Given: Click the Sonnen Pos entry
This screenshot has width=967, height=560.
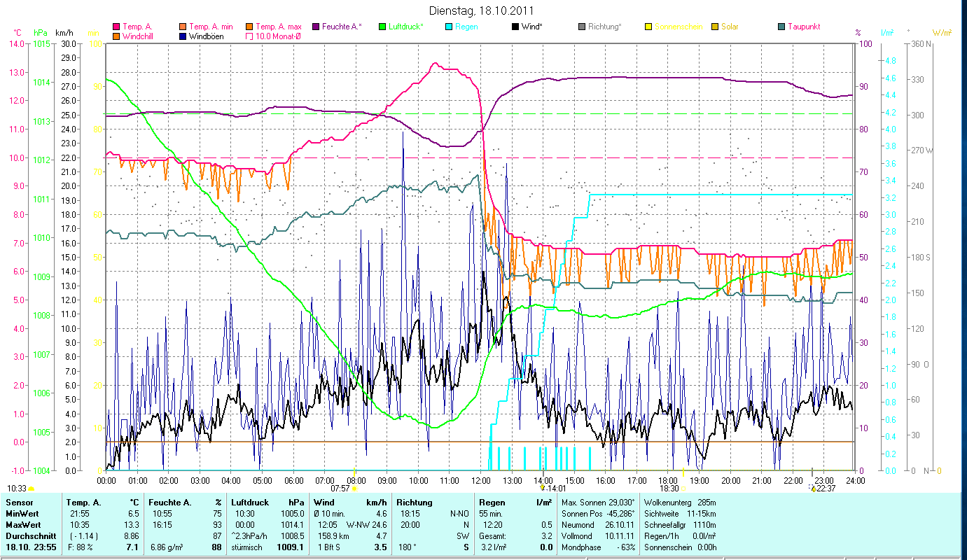Looking at the screenshot, I should click(x=598, y=514).
